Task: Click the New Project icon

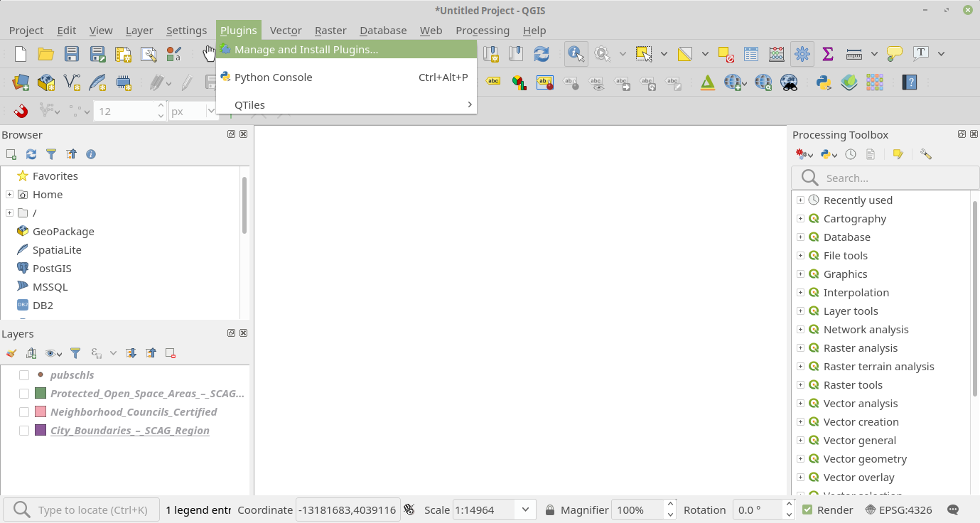Action: tap(21, 54)
